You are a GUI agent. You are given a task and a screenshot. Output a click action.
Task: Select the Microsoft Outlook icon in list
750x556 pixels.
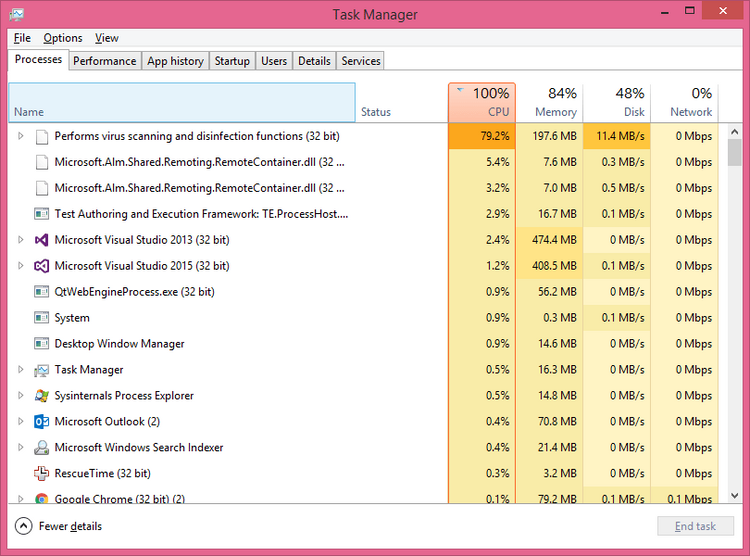click(42, 422)
